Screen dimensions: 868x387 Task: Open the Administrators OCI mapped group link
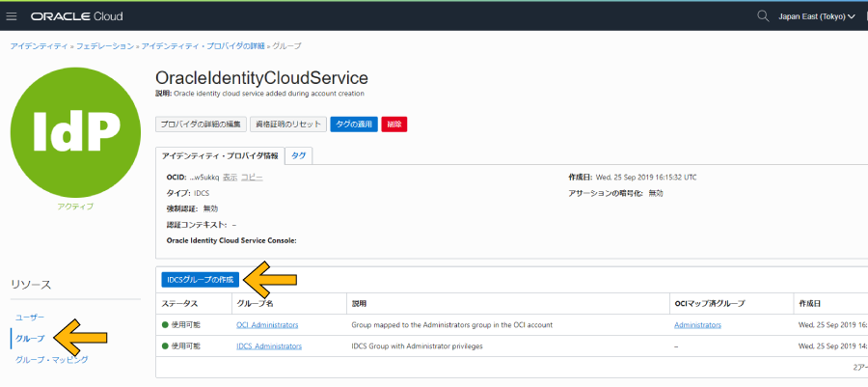pos(697,325)
